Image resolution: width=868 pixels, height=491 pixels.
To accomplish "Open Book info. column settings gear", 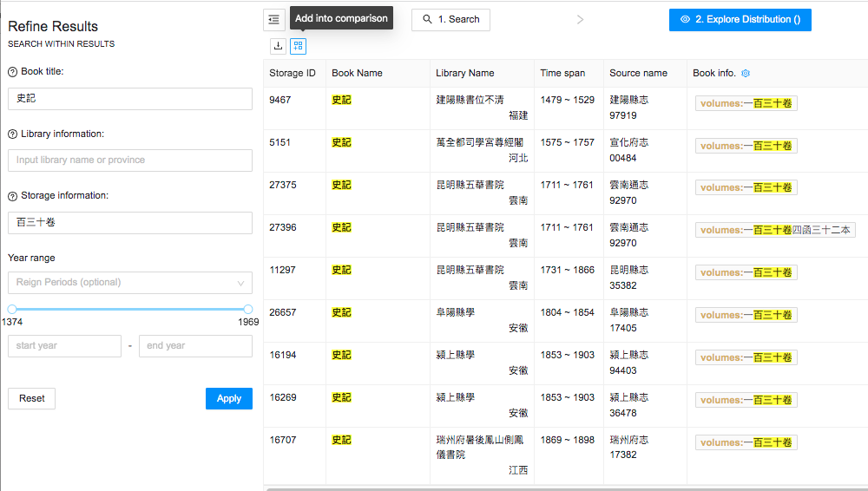I will pos(745,74).
